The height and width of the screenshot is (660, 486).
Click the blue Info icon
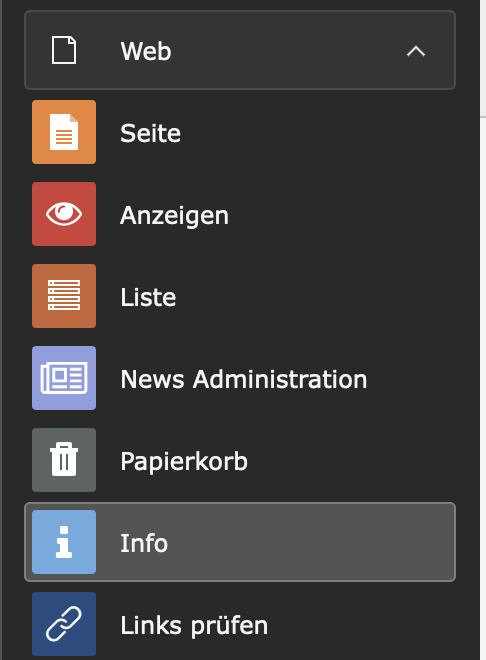(x=64, y=542)
